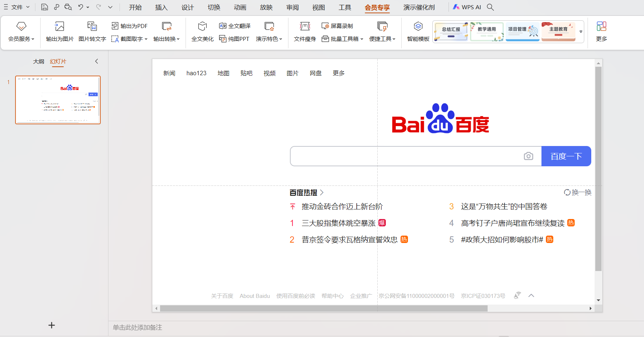
Task: Click the hao123 link
Action: (x=197, y=73)
